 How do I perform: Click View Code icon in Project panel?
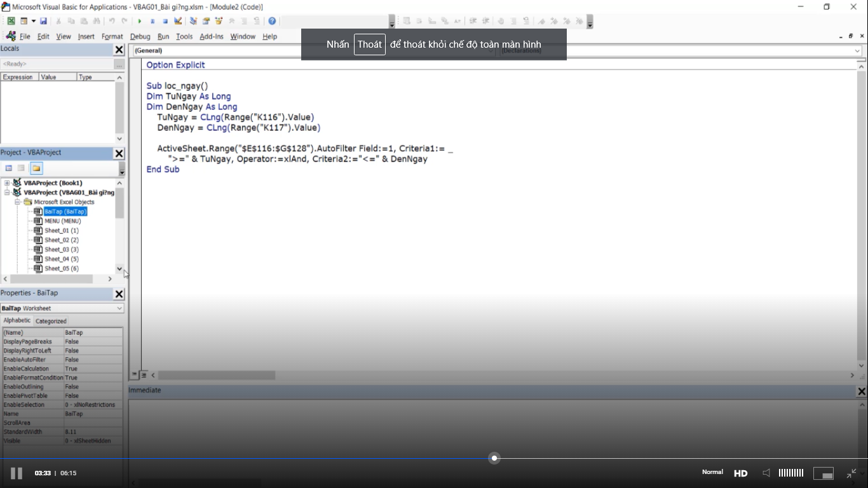[x=9, y=168]
